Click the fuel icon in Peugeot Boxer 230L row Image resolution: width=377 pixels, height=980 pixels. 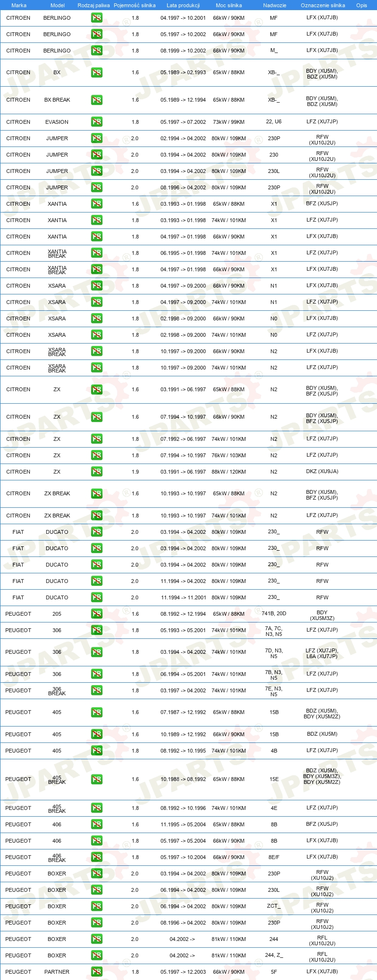click(x=96, y=890)
